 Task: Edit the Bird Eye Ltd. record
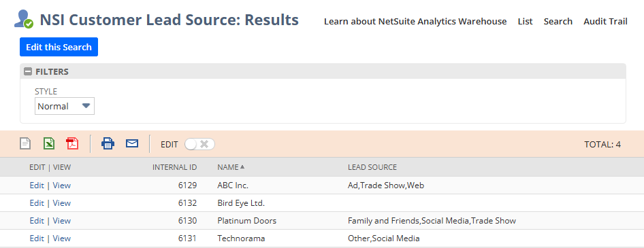click(37, 203)
